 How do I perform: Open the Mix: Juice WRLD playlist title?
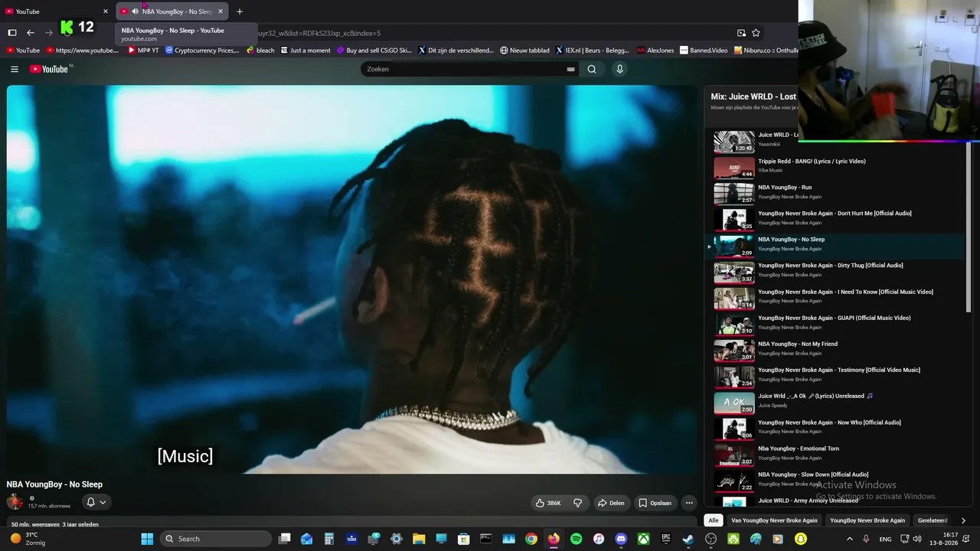pyautogui.click(x=753, y=96)
